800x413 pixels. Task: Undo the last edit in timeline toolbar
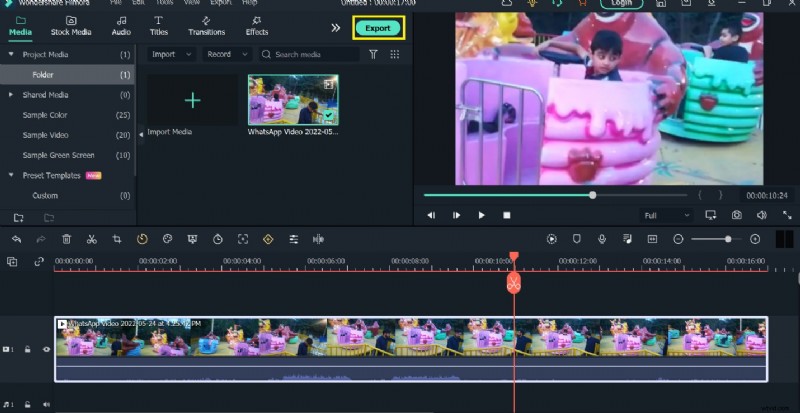click(x=16, y=239)
